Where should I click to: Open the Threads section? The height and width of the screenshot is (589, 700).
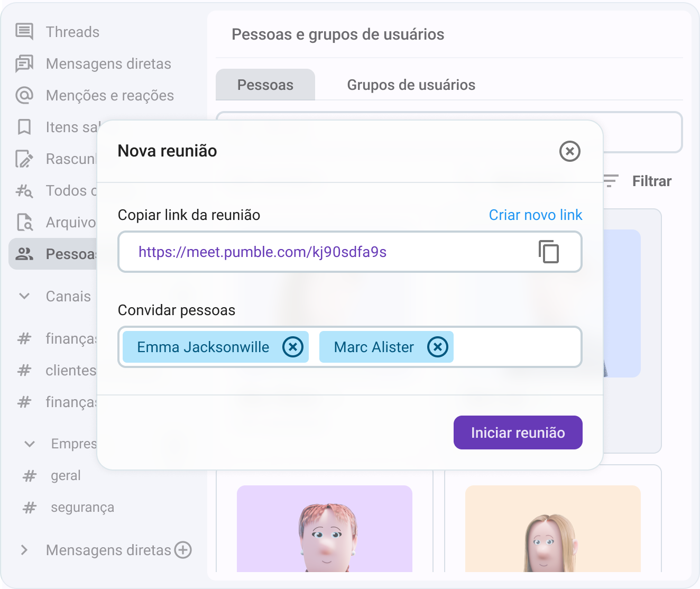point(72,32)
